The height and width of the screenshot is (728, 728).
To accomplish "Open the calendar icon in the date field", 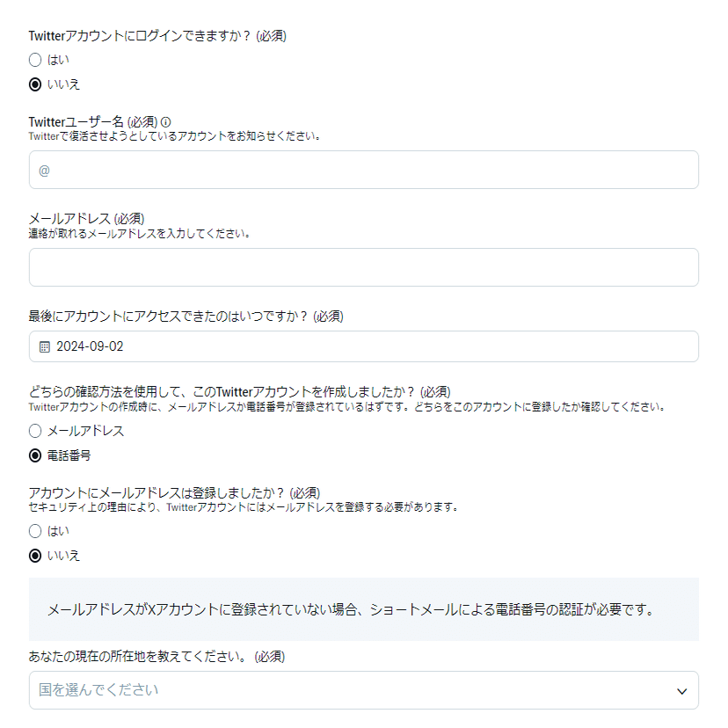I will (45, 346).
